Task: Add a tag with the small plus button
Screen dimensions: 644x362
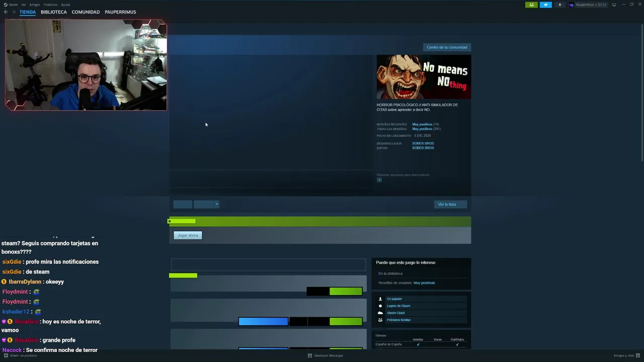Action: pyautogui.click(x=379, y=180)
